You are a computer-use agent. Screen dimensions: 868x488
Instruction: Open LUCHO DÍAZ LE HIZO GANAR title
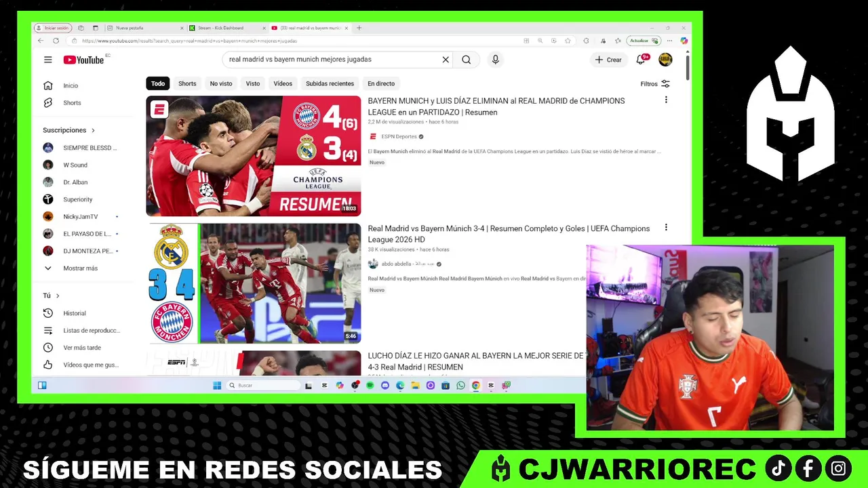tap(476, 361)
